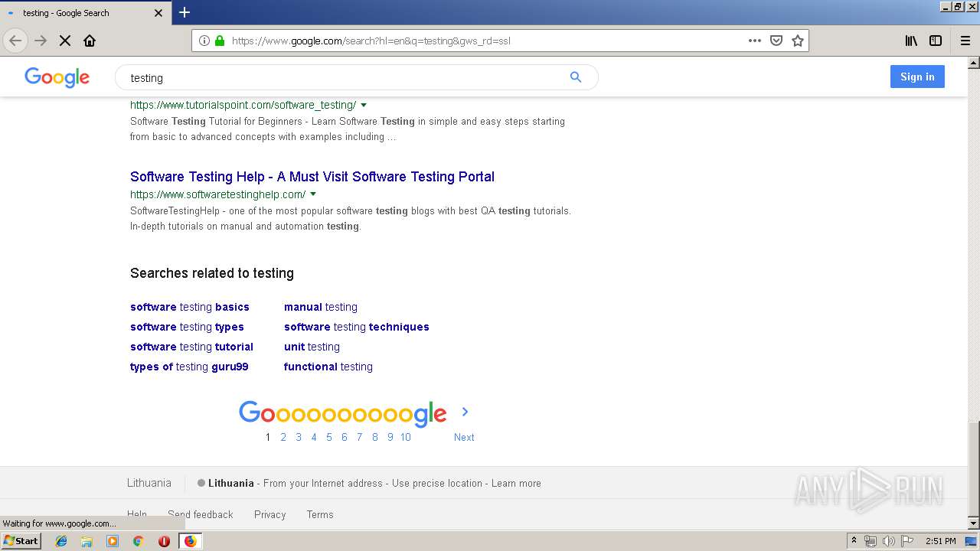Viewport: 980px width, 551px height.
Task: Click the green secure connection padlock
Action: (x=220, y=41)
